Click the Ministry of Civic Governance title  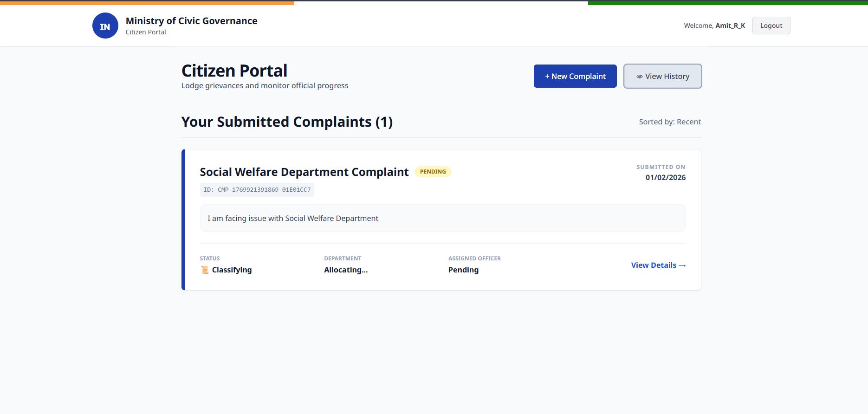pyautogui.click(x=191, y=21)
